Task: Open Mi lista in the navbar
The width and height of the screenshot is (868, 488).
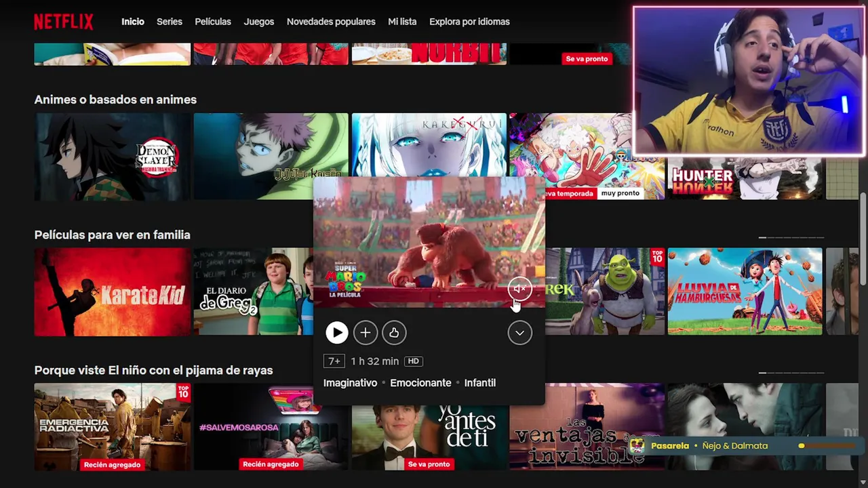Action: (x=402, y=22)
